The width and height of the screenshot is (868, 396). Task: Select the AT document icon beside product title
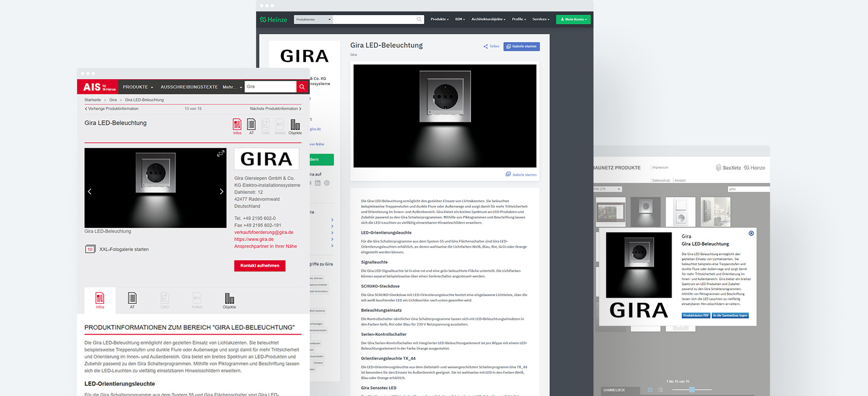(251, 126)
